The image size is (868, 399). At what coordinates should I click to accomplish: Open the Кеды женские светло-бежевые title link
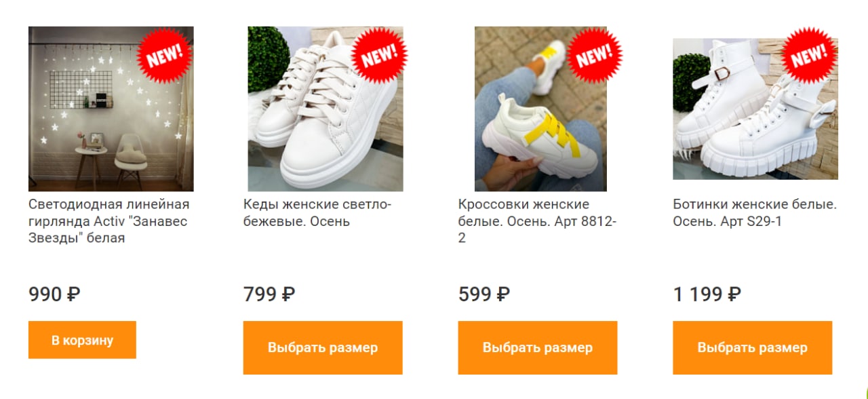(x=318, y=212)
